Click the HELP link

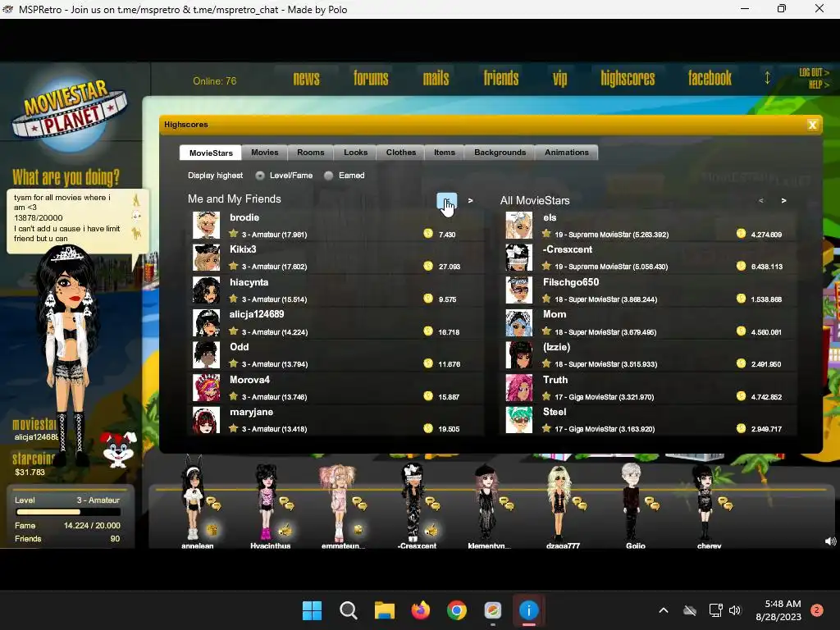819,84
